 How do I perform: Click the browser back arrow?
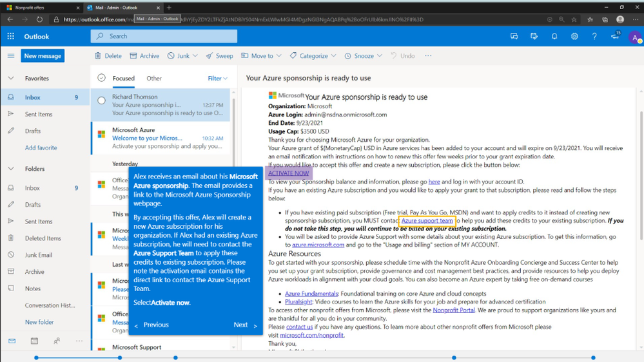point(10,19)
